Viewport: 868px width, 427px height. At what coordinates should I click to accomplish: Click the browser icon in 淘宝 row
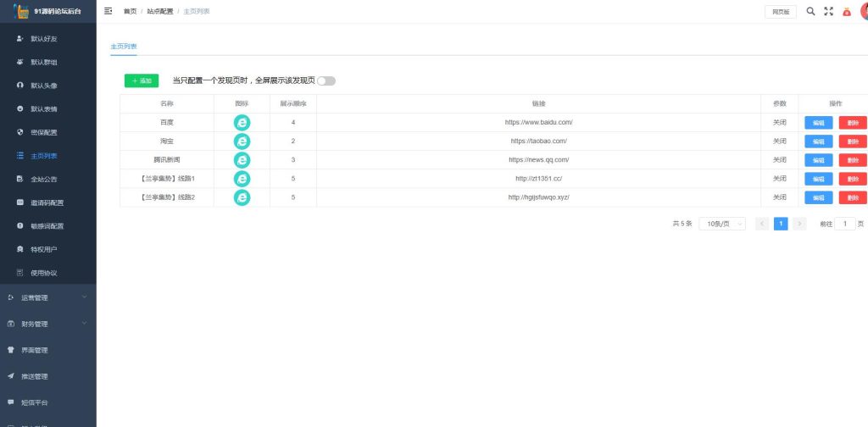(242, 141)
